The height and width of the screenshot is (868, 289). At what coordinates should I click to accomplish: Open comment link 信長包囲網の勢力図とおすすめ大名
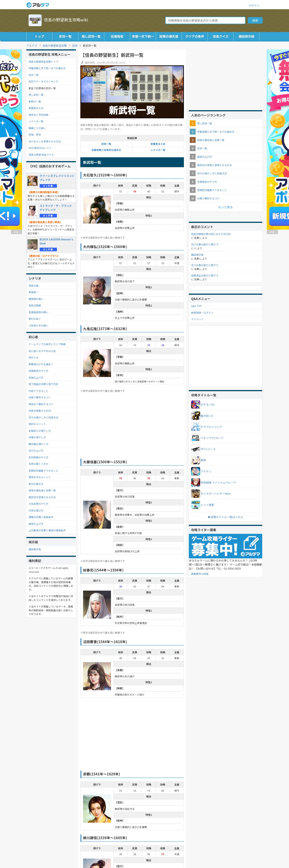point(211,234)
